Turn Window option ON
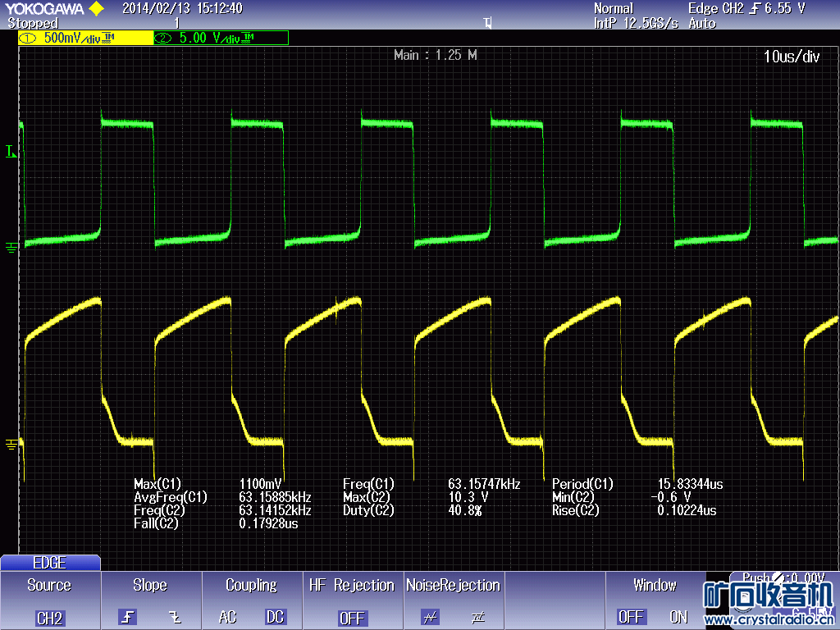This screenshot has width=840, height=630. pos(678,617)
